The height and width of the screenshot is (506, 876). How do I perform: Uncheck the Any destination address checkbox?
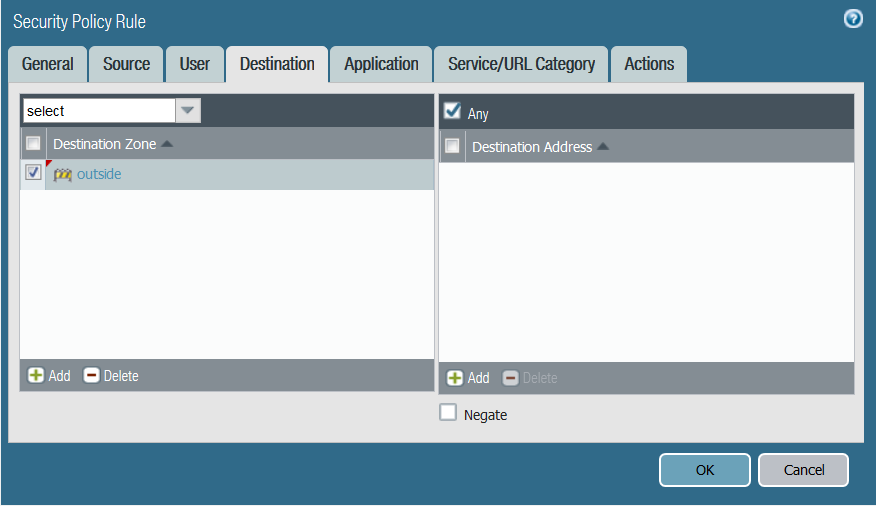(x=453, y=111)
